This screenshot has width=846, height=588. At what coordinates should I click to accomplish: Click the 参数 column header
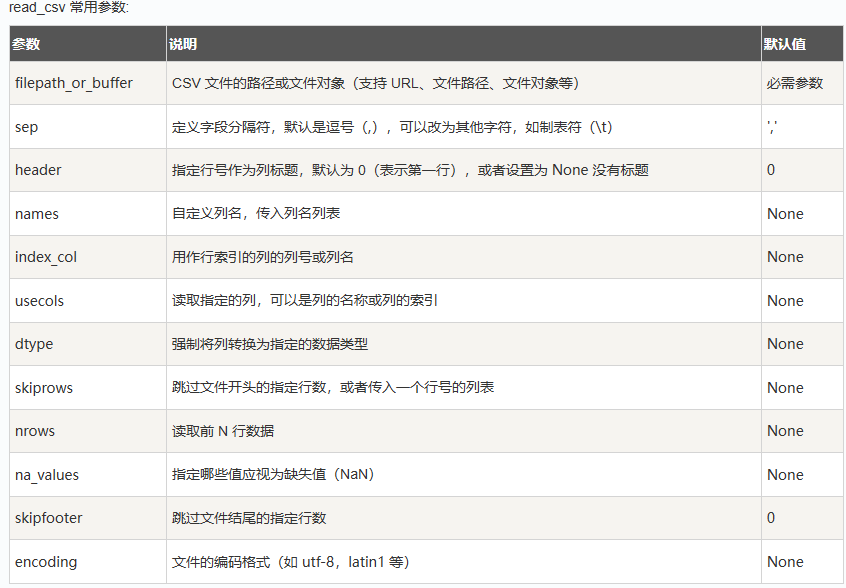click(27, 45)
